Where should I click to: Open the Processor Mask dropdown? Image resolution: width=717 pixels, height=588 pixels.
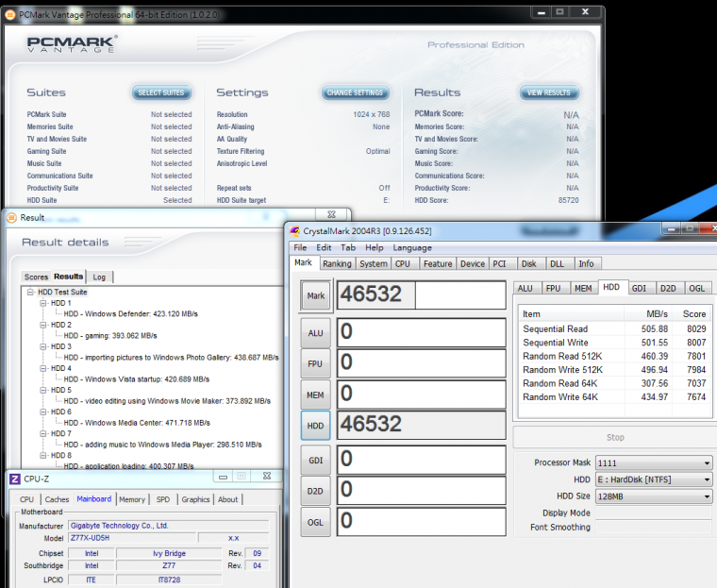[x=655, y=462]
